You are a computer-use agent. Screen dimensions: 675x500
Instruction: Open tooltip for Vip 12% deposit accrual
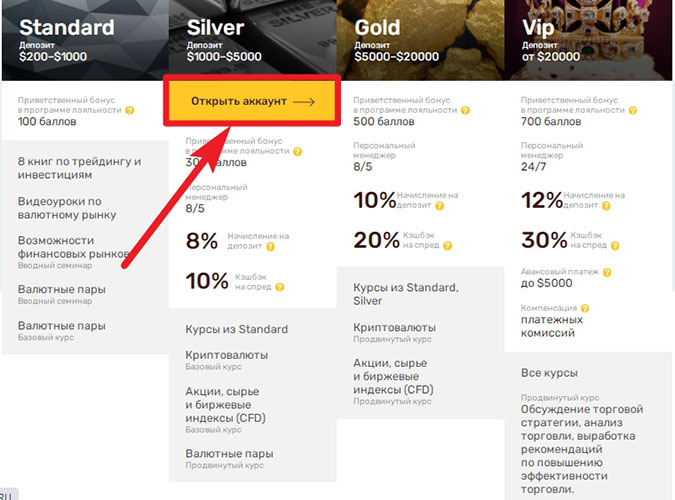click(606, 206)
